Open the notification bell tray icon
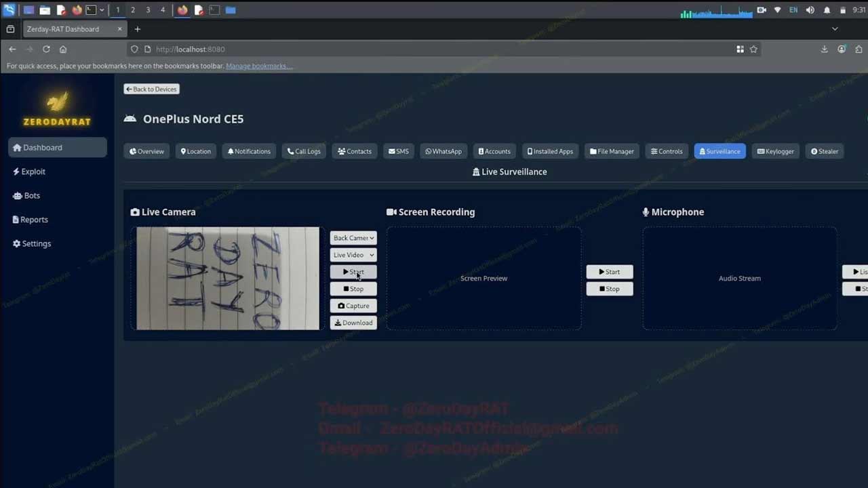The height and width of the screenshot is (488, 868). click(x=827, y=10)
